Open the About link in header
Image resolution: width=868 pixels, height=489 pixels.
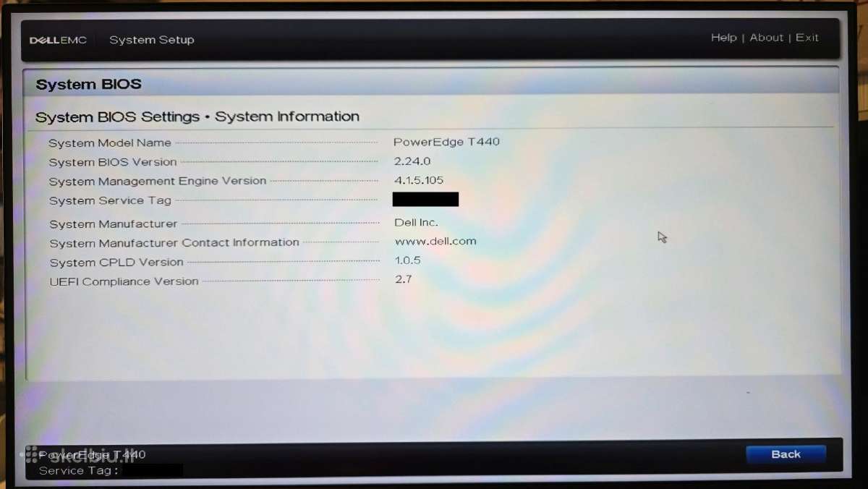[767, 38]
